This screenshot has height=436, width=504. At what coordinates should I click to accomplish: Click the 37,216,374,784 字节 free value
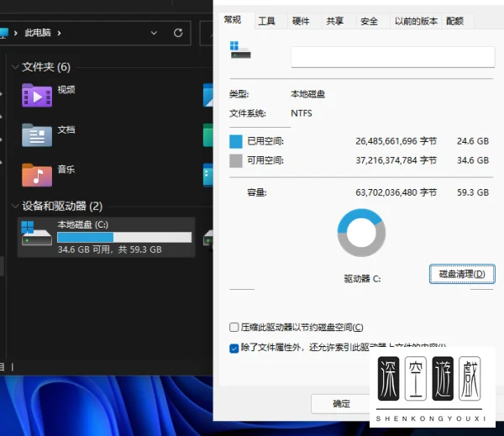[396, 160]
